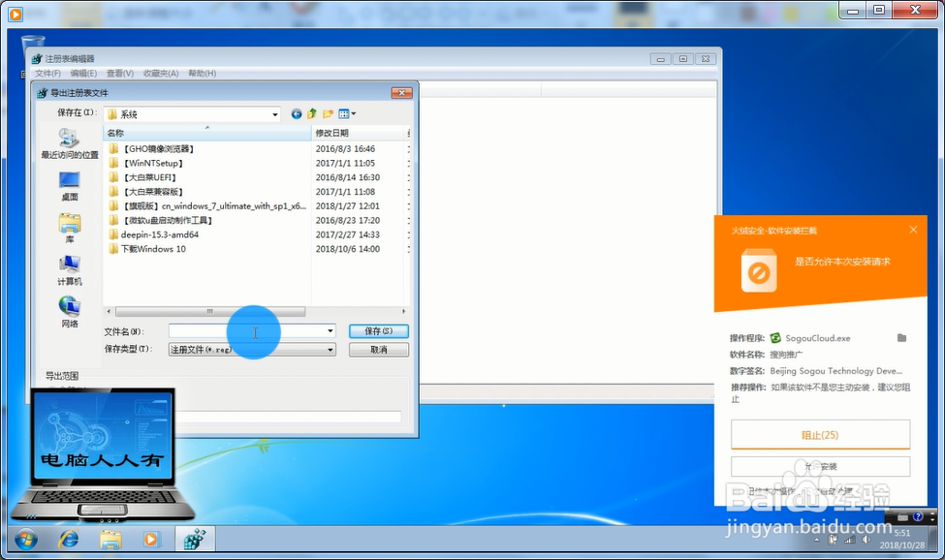Click the right arrow of file list scrollbar
The image size is (945, 560).
403,311
